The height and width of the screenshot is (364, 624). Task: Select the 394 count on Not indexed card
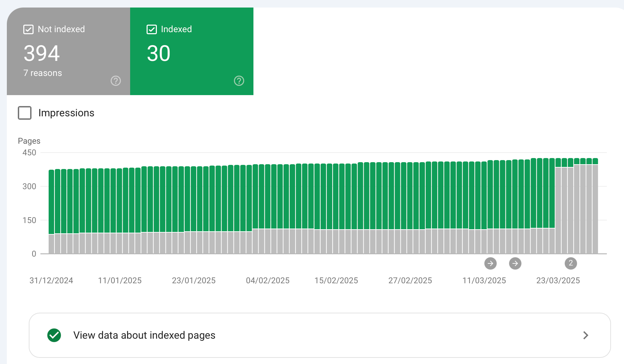pyautogui.click(x=42, y=53)
